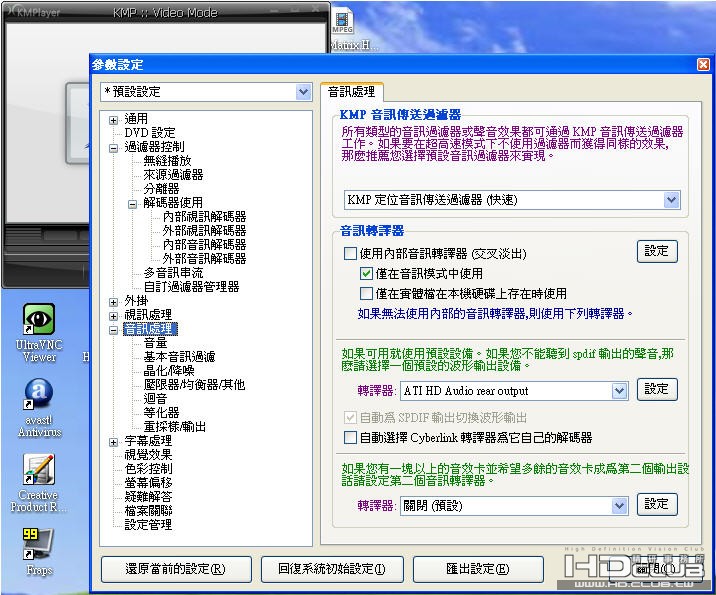
Task: Toggle 自動為 SPDIF 輸出切換波形輸出 checkbox
Action: 350,417
